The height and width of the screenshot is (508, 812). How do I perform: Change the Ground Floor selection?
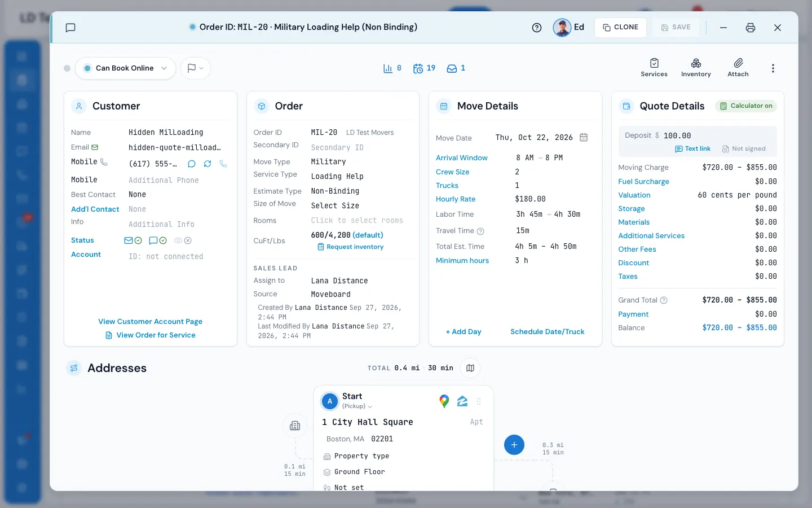tap(359, 472)
